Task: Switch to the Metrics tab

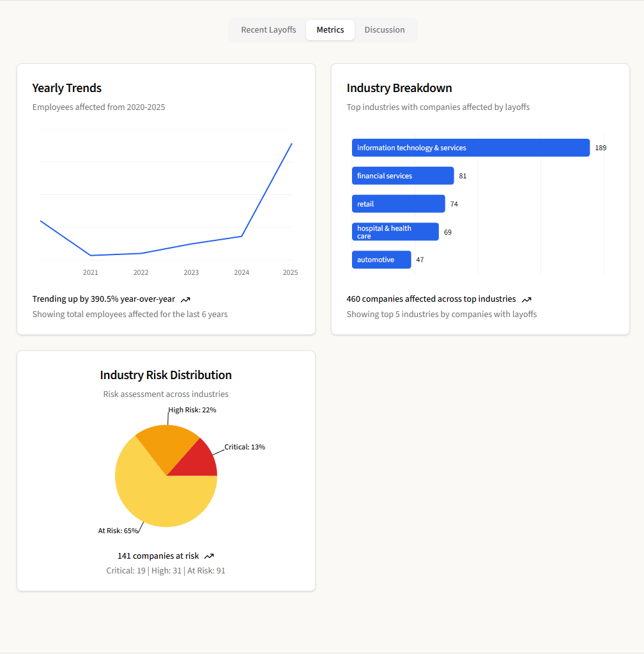Action: pyautogui.click(x=330, y=29)
